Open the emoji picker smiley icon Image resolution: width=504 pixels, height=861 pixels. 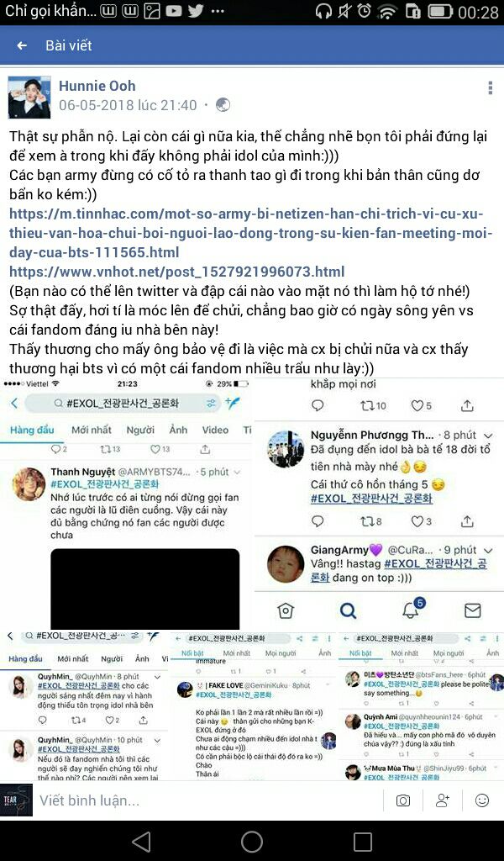click(482, 800)
